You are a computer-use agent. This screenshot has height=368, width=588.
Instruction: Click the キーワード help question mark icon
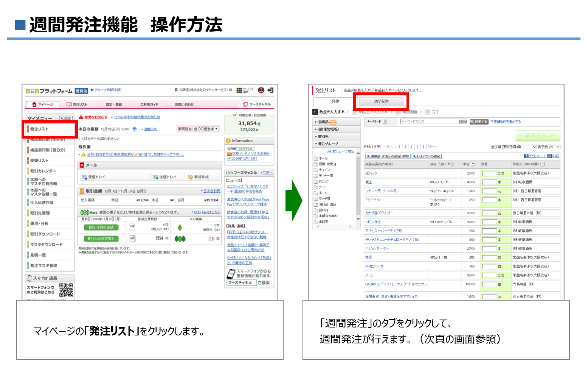pos(385,122)
